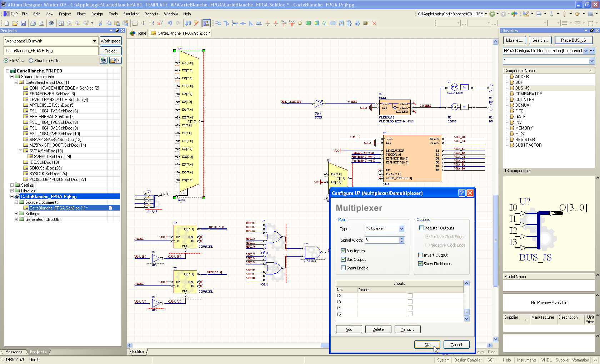Click the Redo arrow icon
600x364 pixels.
tap(178, 23)
